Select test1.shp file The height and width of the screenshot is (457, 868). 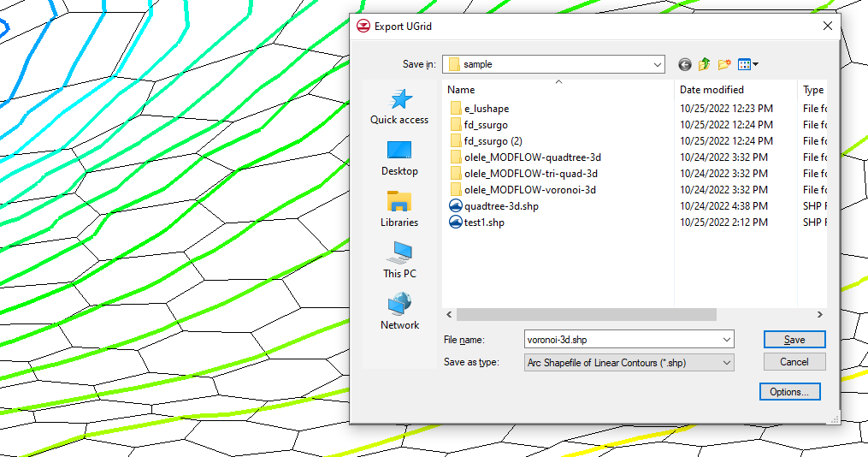point(476,223)
